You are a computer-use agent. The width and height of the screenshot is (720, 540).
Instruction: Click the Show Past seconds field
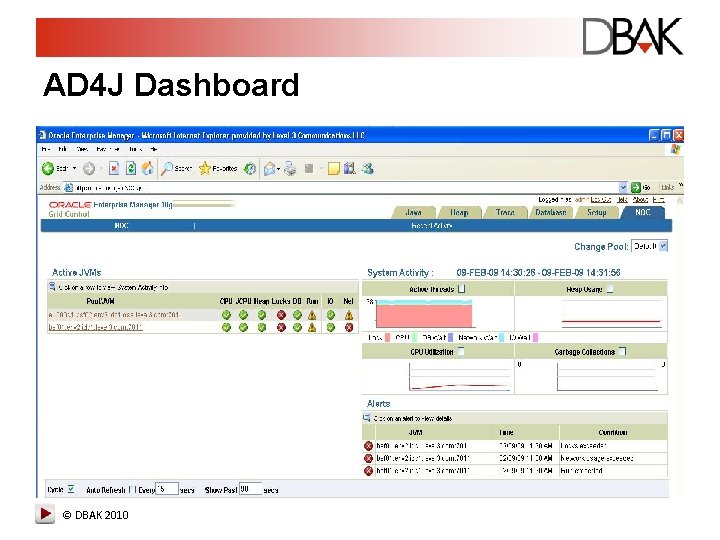click(251, 489)
